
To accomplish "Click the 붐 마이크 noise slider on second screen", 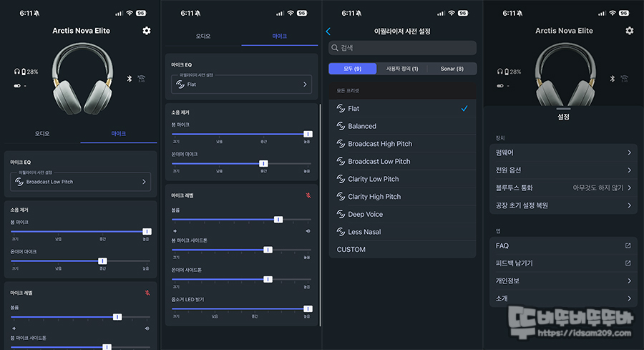I will point(242,134).
